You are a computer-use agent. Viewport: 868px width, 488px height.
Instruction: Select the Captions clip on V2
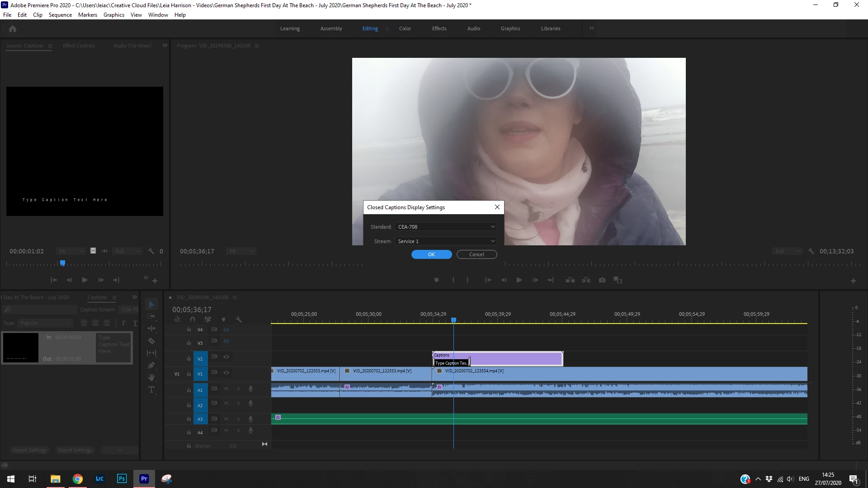click(515, 358)
